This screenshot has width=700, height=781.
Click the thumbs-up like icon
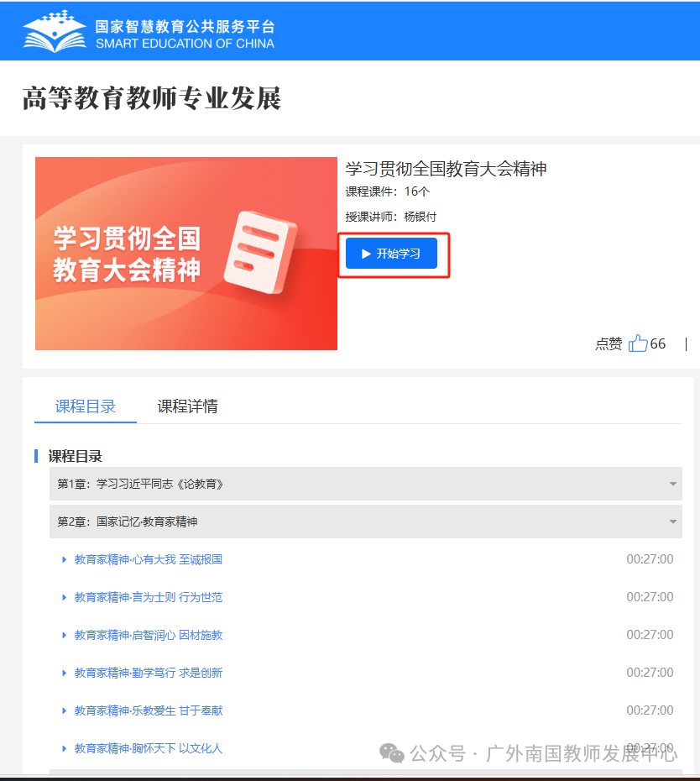[x=638, y=343]
